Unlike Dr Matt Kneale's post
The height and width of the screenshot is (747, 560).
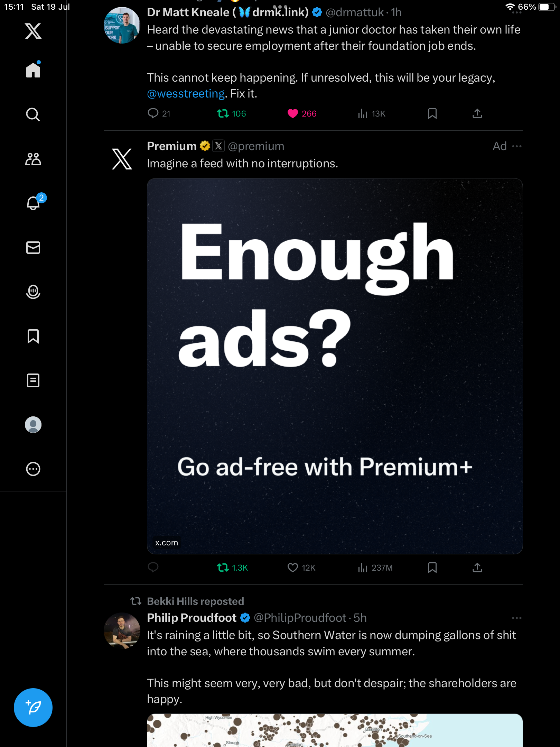coord(302,114)
